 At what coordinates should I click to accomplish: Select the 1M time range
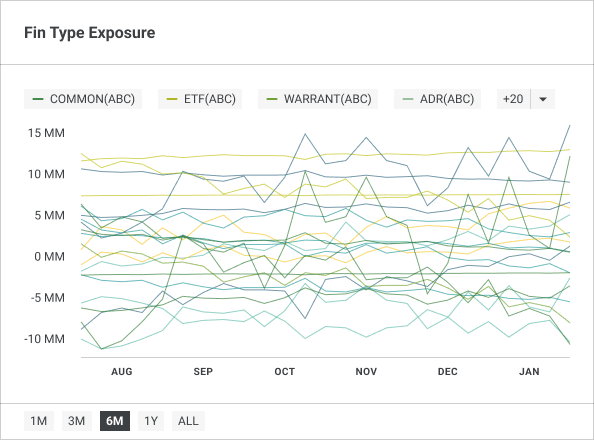tap(39, 421)
